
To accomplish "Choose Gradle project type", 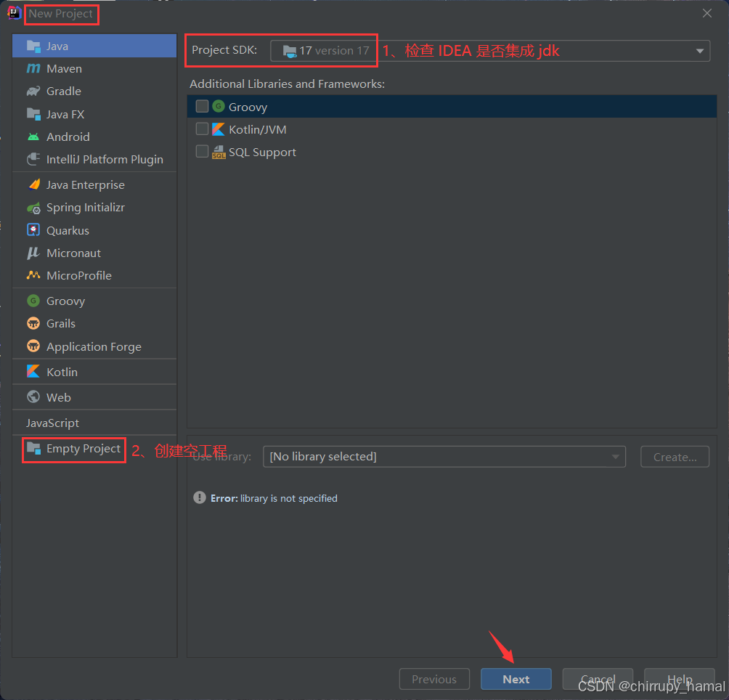I will pyautogui.click(x=94, y=91).
